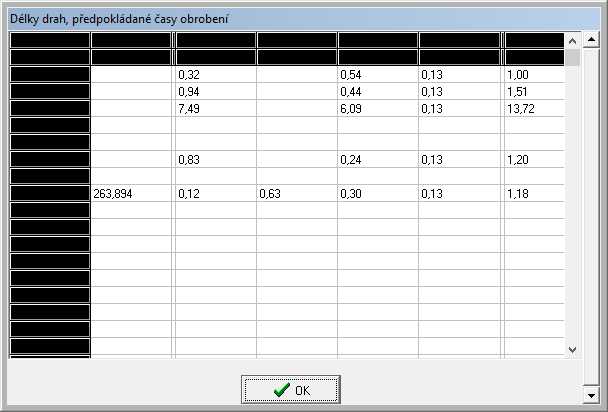This screenshot has height=412, width=608.
Task: Select the cell containing 0,24
Action: click(x=377, y=160)
